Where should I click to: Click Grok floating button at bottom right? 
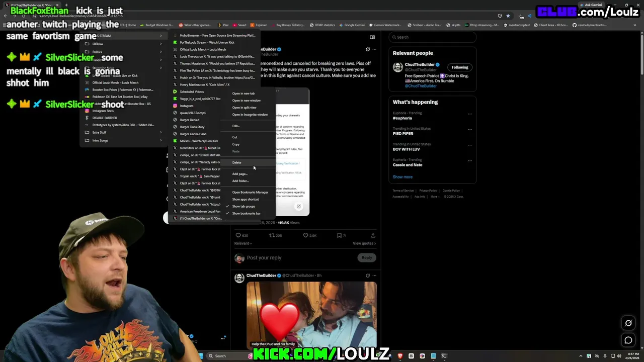[628, 323]
